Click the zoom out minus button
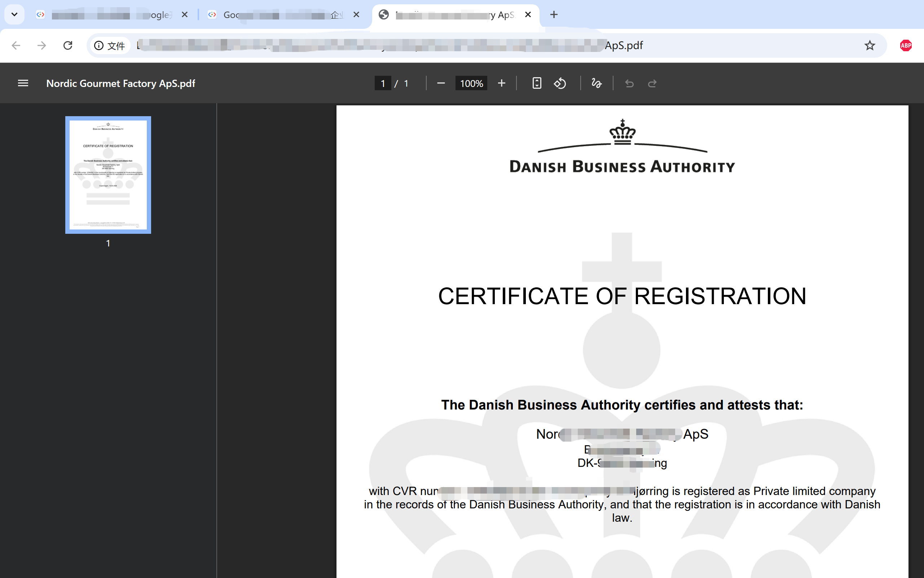The image size is (924, 578). tap(441, 83)
